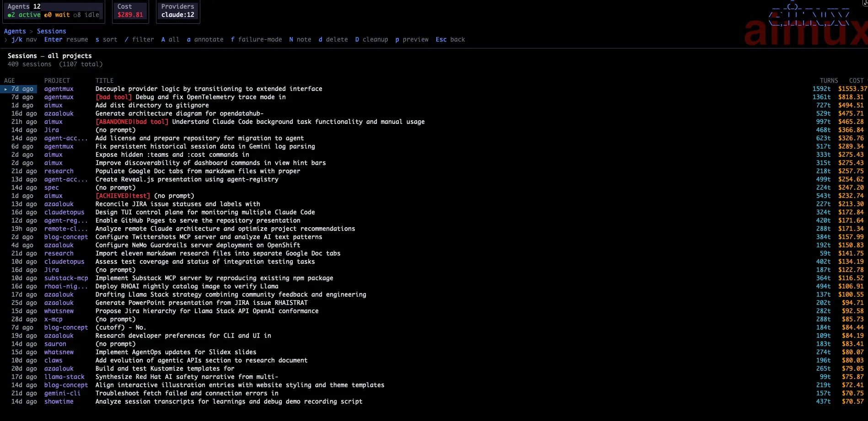
Task: Click the [ACHIEVED|test] annotation tag
Action: 123,196
